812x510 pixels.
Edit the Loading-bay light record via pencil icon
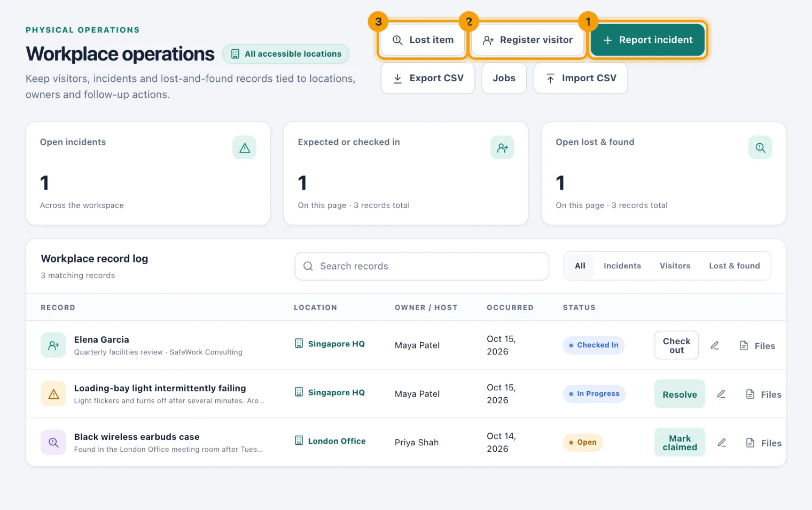tap(721, 394)
